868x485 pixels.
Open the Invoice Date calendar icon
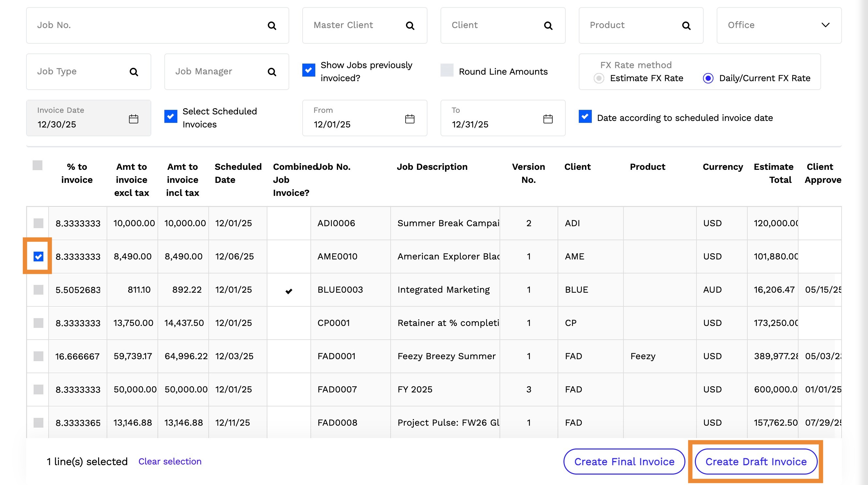pyautogui.click(x=133, y=119)
